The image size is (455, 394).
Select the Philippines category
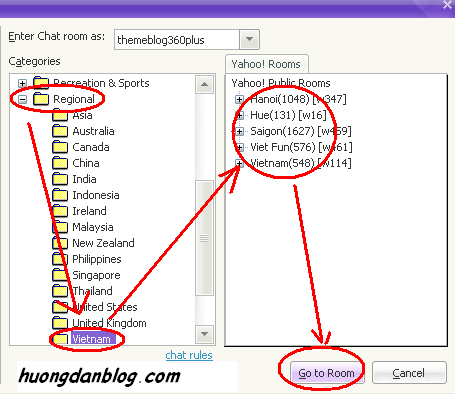click(x=97, y=259)
